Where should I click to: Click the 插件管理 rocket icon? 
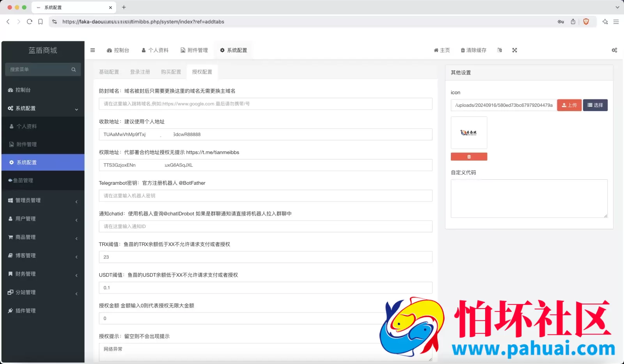tap(11, 311)
